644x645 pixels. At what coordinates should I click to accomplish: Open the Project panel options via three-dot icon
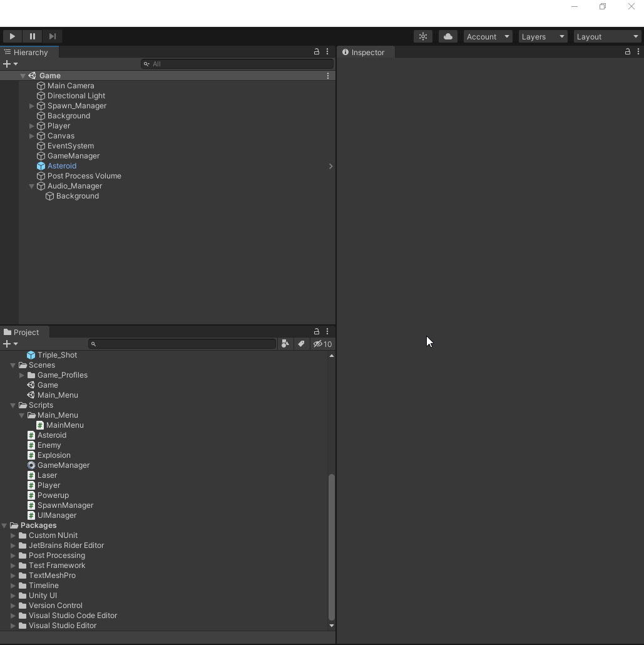(x=327, y=331)
